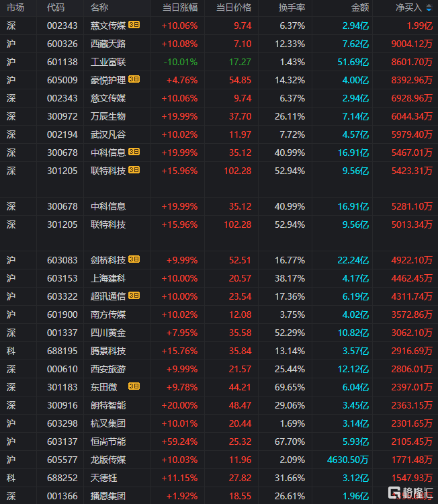Click the 1547.93万 net buy value
The image size is (438, 504).
412,478
